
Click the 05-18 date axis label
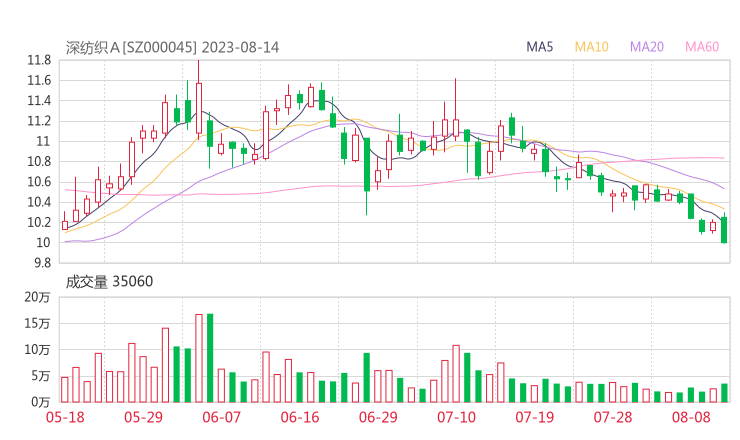point(65,417)
